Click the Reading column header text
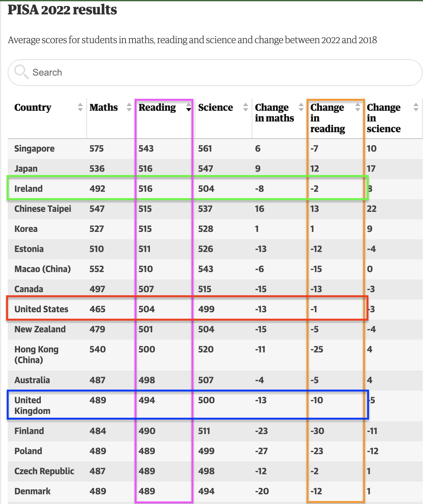Image resolution: width=423 pixels, height=504 pixels. tap(157, 107)
